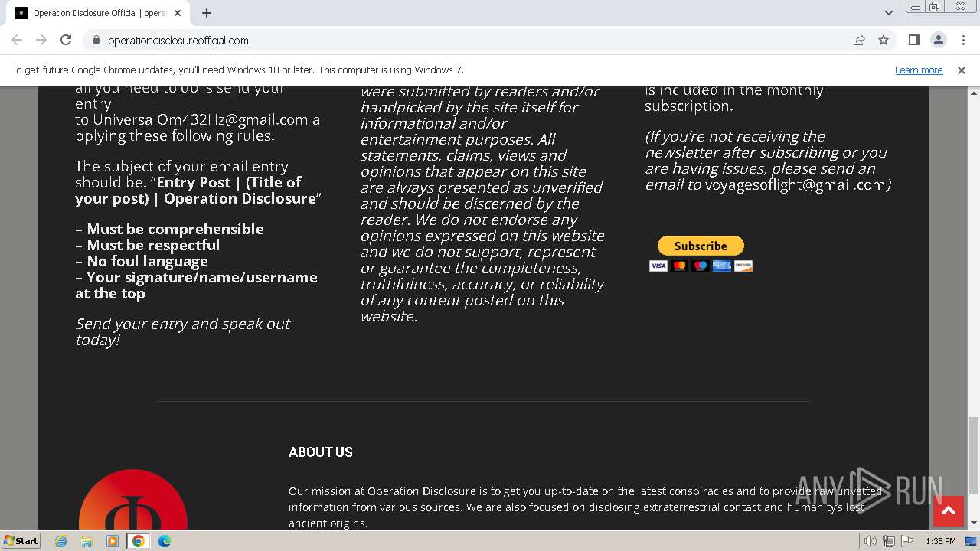Image resolution: width=980 pixels, height=551 pixels.
Task: Click the scrollbar down arrow
Action: pos(974,523)
